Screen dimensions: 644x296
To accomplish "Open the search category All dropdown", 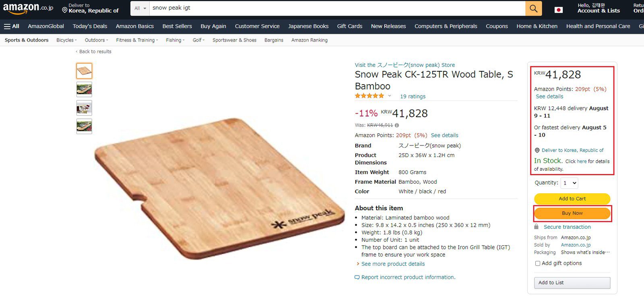I will (x=140, y=8).
